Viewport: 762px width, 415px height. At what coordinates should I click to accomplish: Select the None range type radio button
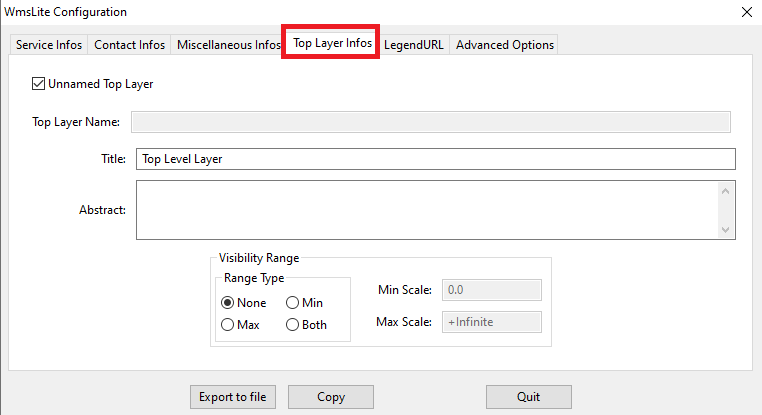pos(227,303)
